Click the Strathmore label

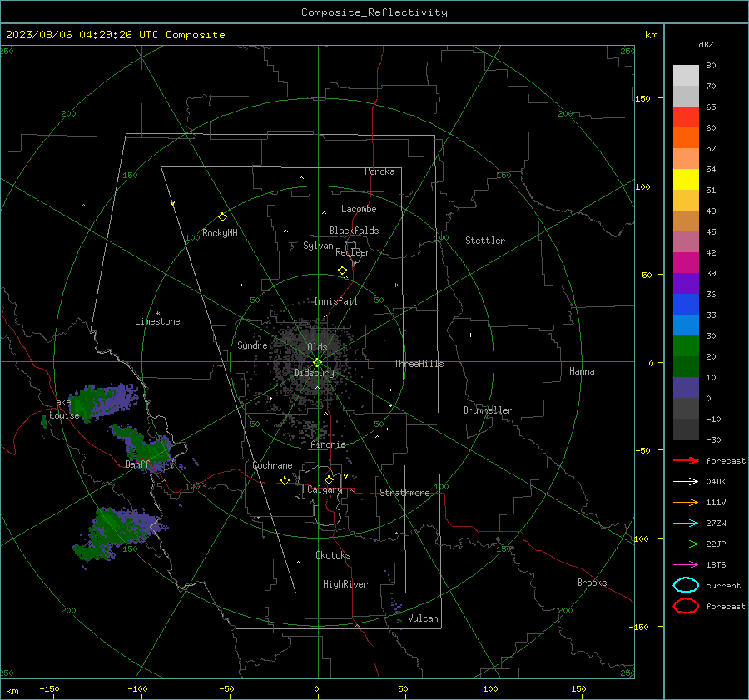tap(404, 493)
